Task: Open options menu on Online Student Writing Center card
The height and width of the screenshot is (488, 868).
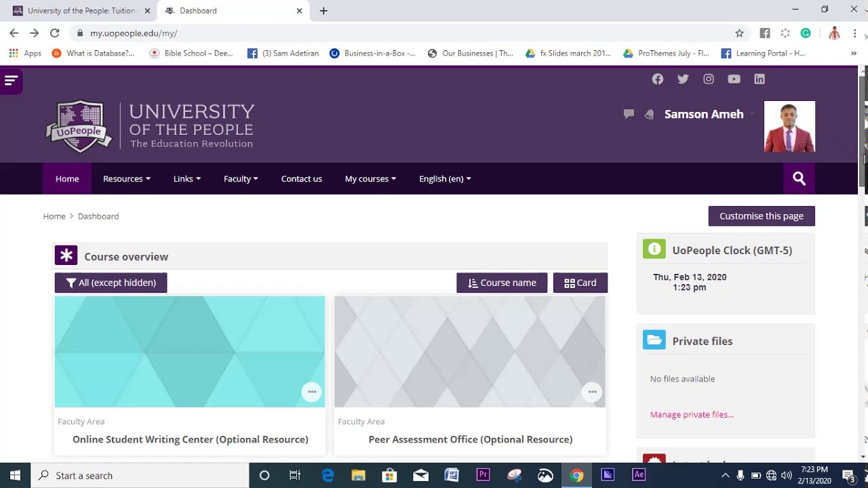Action: coord(311,392)
